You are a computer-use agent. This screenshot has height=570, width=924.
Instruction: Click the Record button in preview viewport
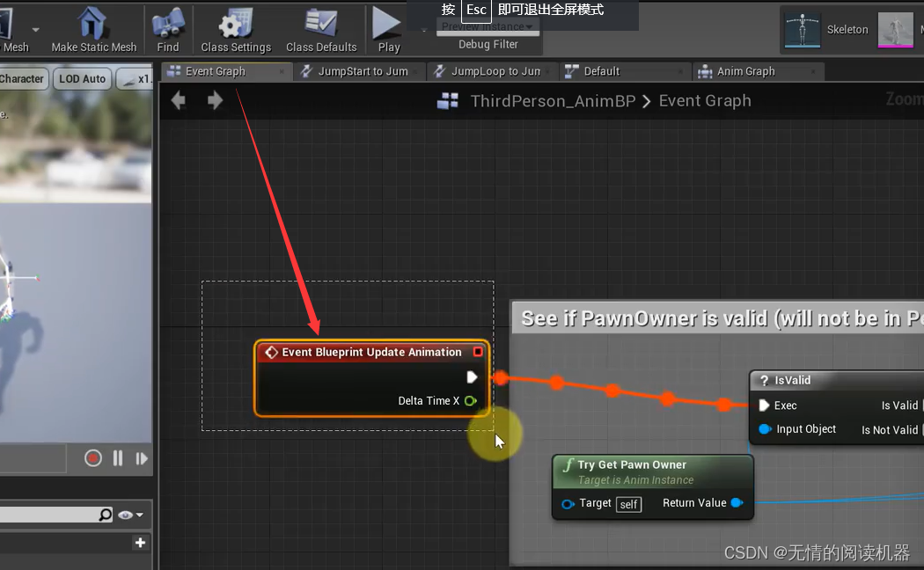click(x=93, y=458)
